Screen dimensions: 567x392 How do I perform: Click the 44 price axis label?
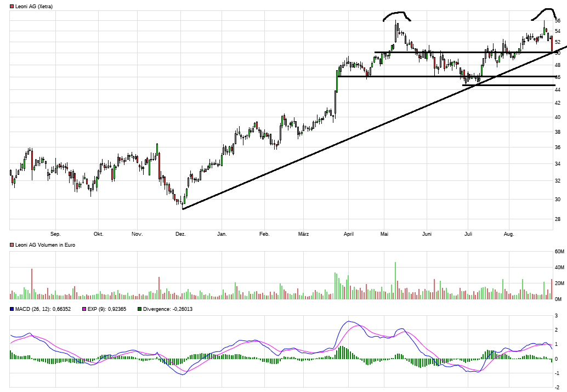(558, 90)
